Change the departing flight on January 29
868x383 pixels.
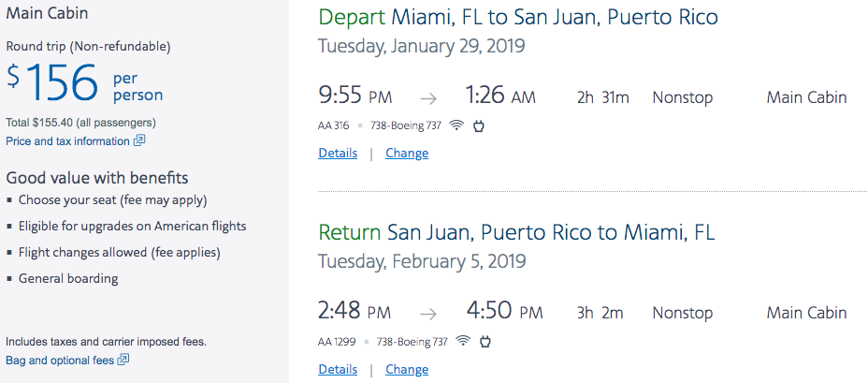coord(407,154)
